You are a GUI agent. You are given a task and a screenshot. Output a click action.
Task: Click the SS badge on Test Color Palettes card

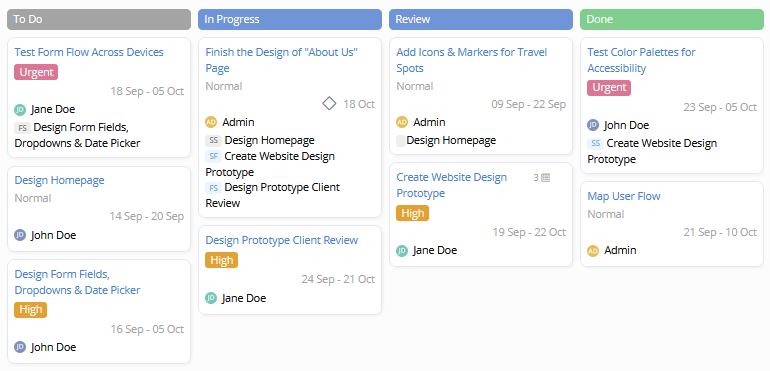pyautogui.click(x=595, y=143)
